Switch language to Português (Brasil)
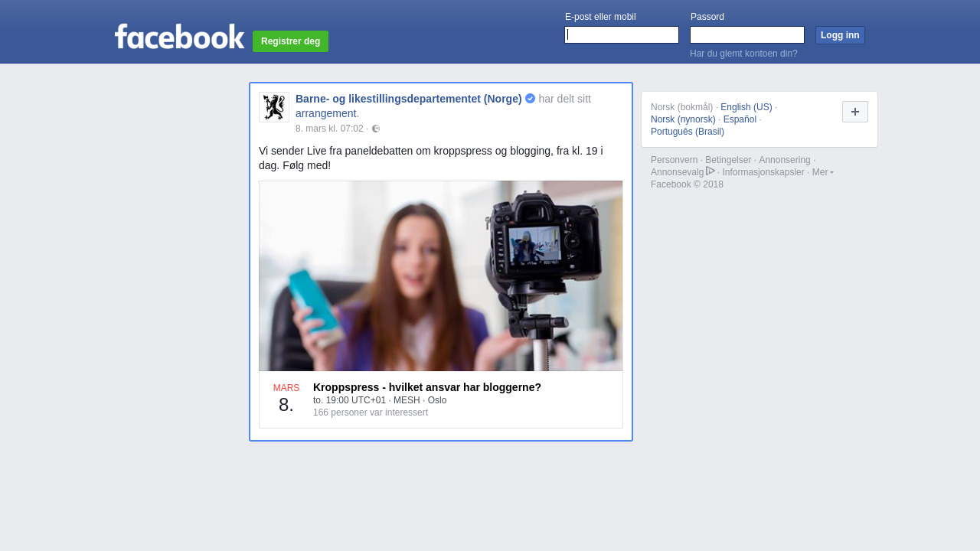This screenshot has width=980, height=551. pyautogui.click(x=688, y=132)
